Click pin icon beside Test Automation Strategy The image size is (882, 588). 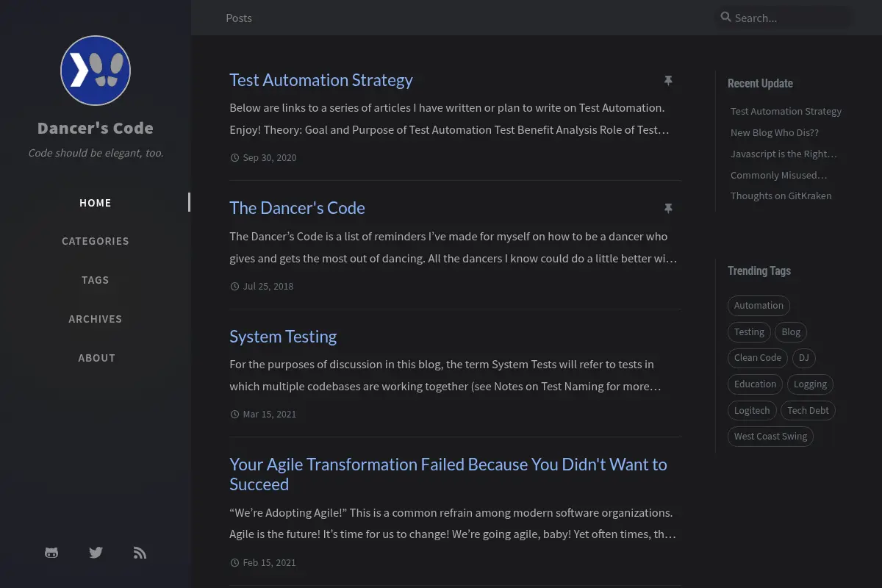[668, 80]
